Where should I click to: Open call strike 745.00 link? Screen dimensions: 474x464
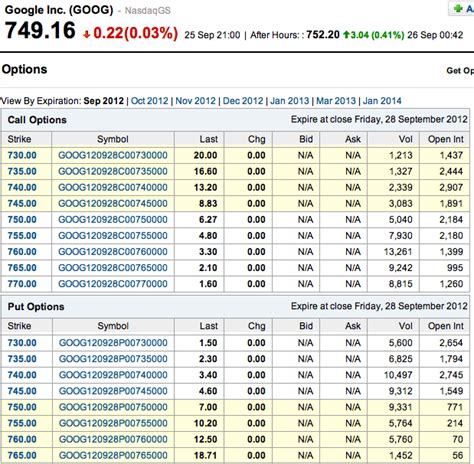(x=22, y=203)
